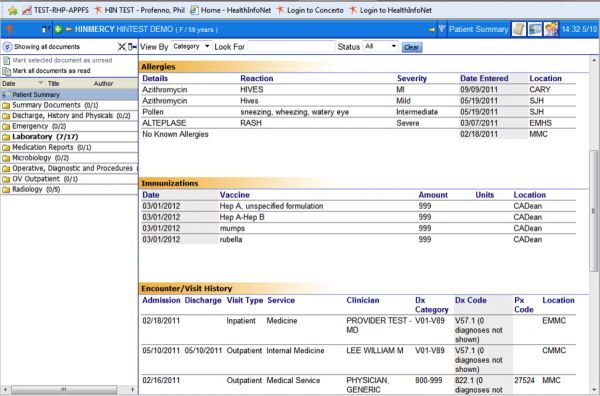600x396 pixels.
Task: Open the Radiology folder
Action: pos(69,189)
